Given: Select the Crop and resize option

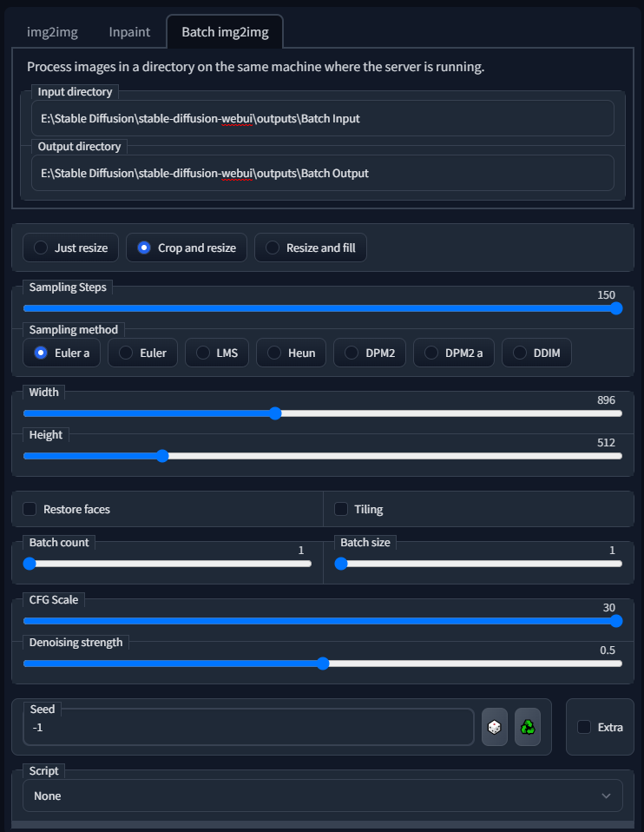Looking at the screenshot, I should [187, 248].
